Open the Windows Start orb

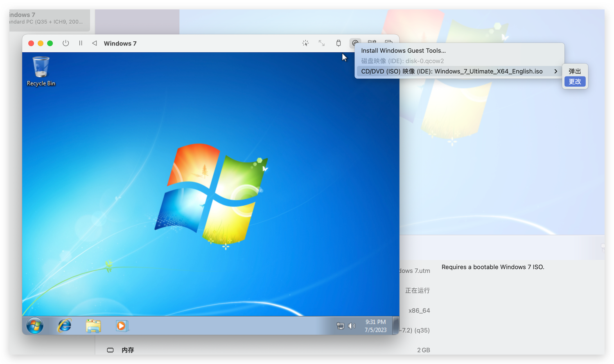click(35, 326)
